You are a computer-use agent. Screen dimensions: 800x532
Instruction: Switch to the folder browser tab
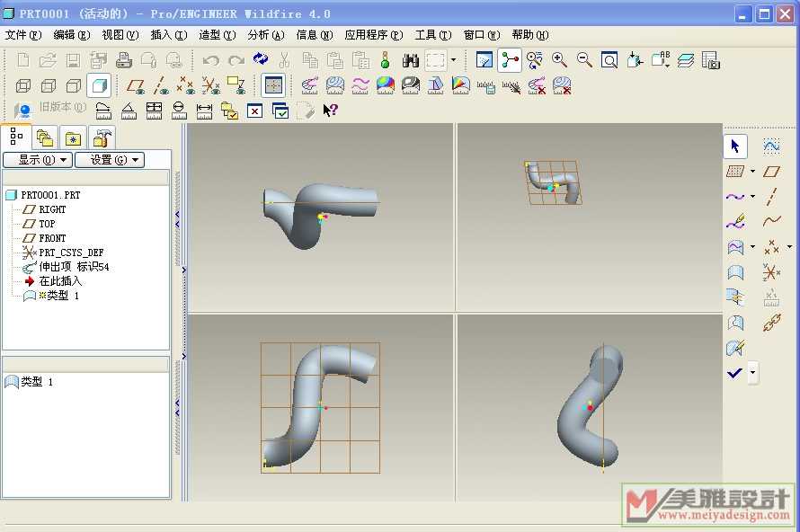coord(45,138)
